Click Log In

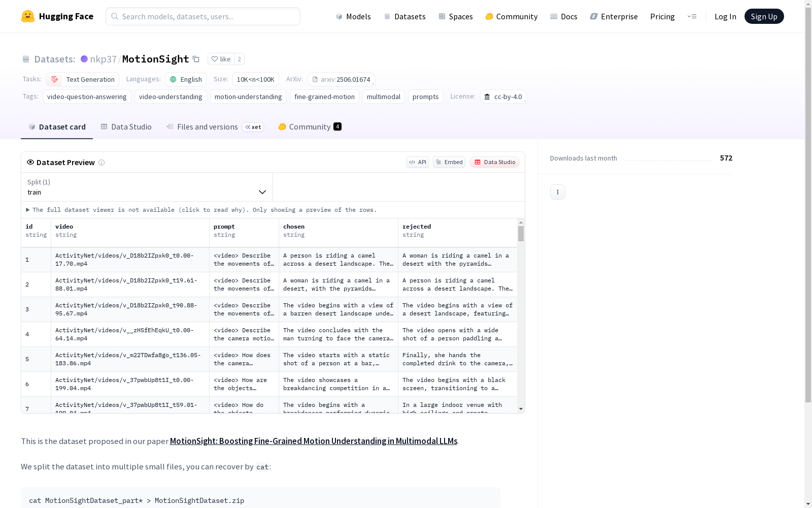(725, 16)
